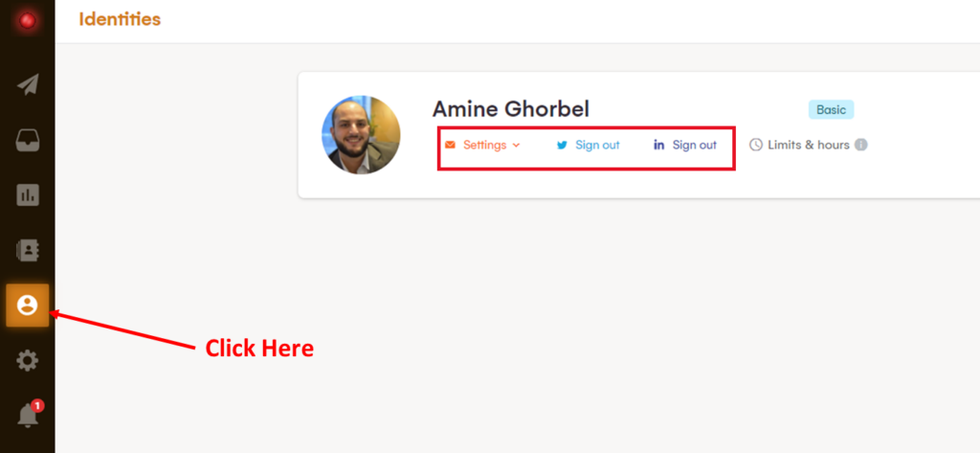This screenshot has width=980, height=453.
Task: Open Limits & hours
Action: click(x=808, y=146)
